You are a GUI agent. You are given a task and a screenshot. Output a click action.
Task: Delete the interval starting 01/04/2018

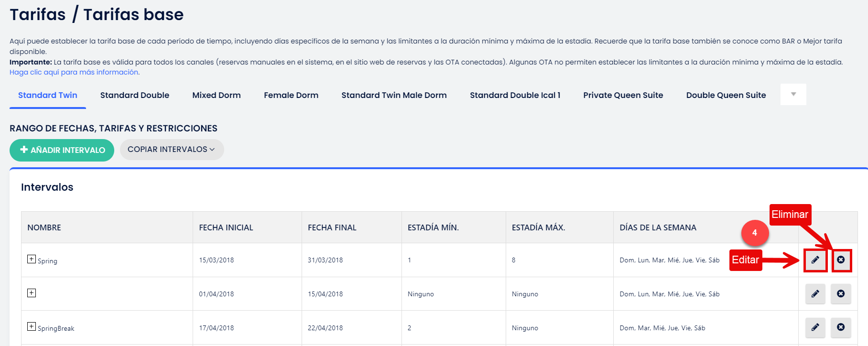(x=841, y=293)
